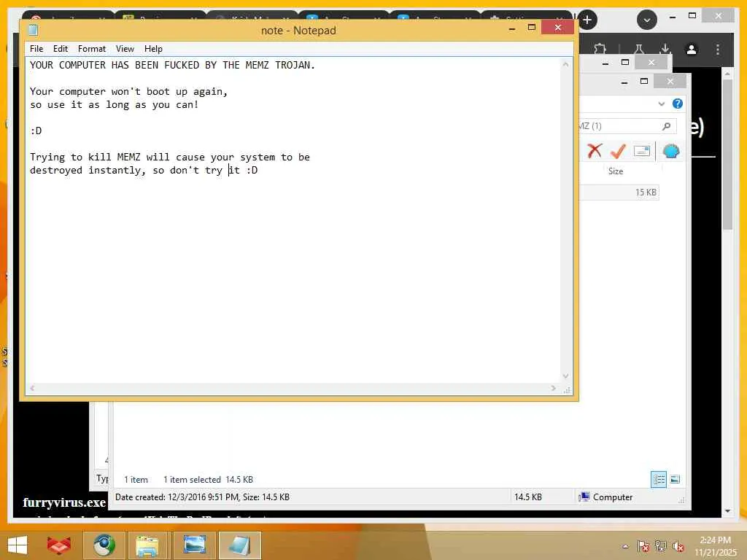Show hidden tray icons arrow
Viewport: 747px width, 560px height.
click(625, 547)
